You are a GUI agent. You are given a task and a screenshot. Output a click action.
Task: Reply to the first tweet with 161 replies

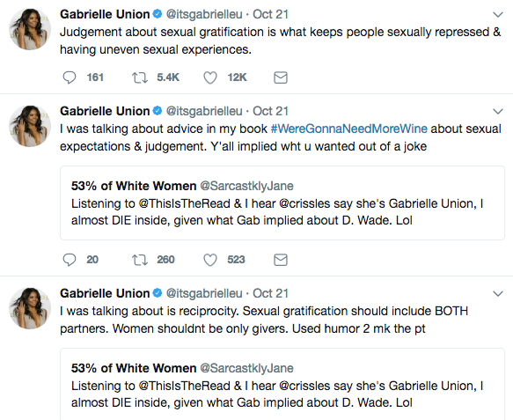point(70,77)
